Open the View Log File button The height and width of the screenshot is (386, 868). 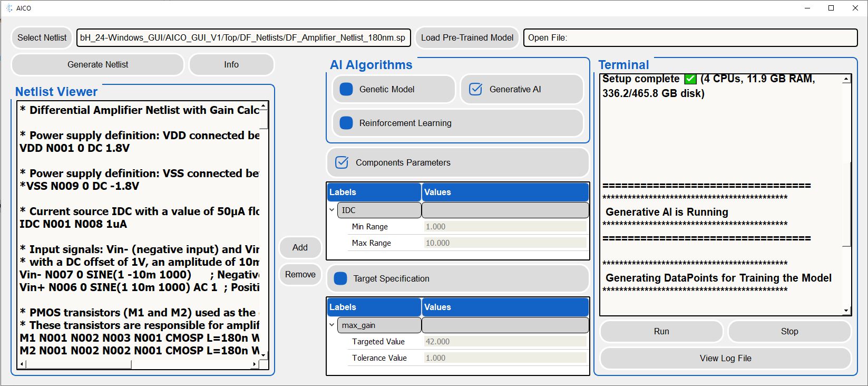point(725,358)
